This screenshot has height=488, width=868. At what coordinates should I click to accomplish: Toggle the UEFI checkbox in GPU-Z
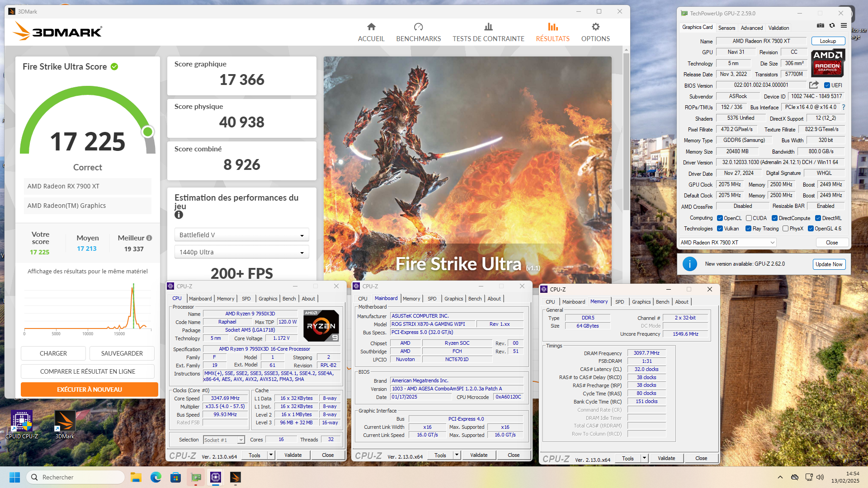(827, 85)
